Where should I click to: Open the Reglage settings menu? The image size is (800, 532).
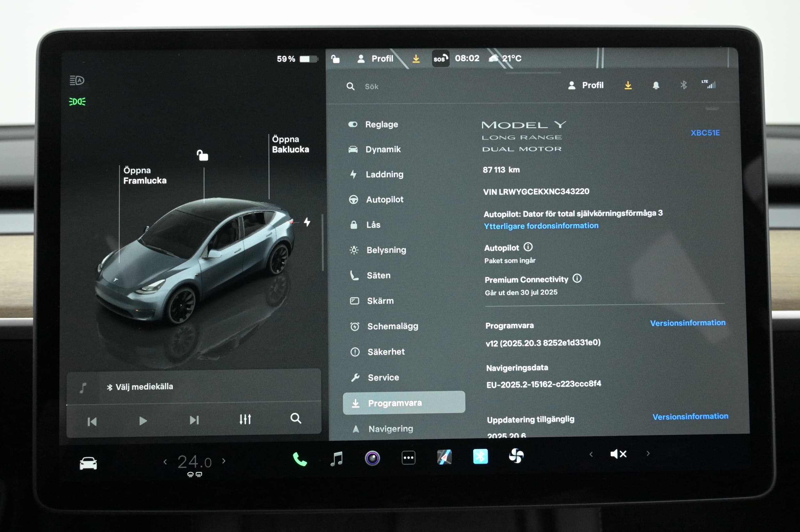point(373,124)
